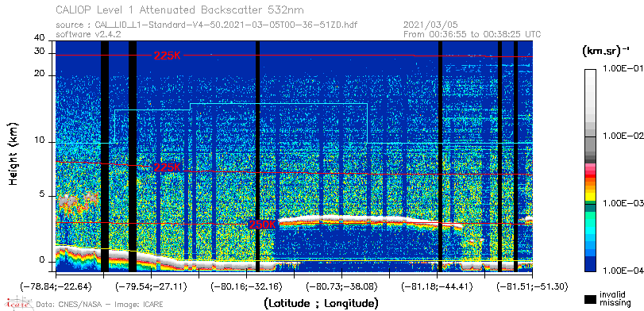Click the upper red '225K' label near 30 km
Image resolution: width=644 pixels, height=311 pixels.
point(168,56)
